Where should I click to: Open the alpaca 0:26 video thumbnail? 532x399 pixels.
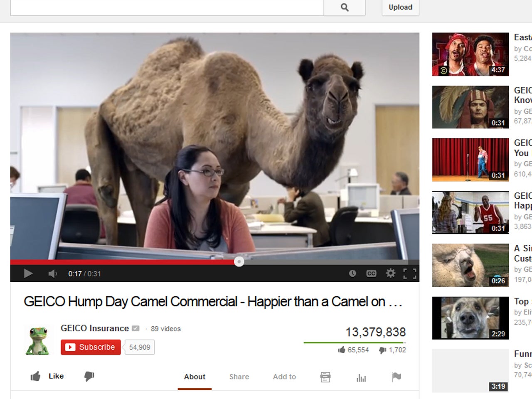470,265
